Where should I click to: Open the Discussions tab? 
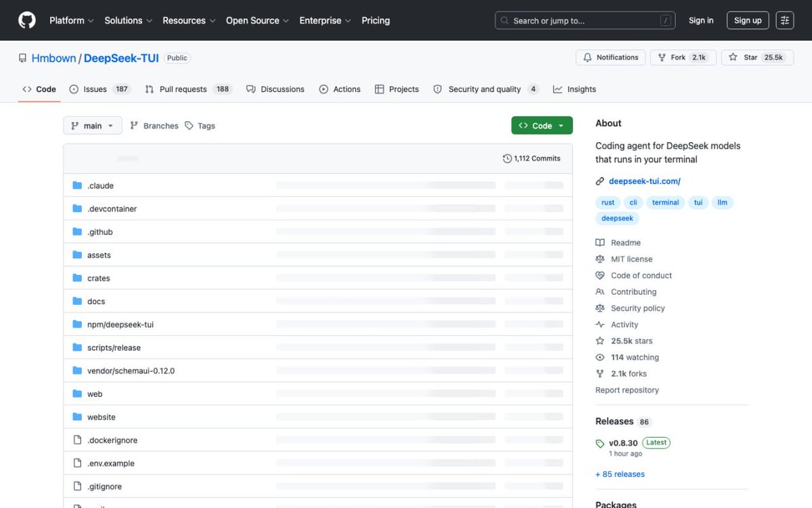click(275, 89)
